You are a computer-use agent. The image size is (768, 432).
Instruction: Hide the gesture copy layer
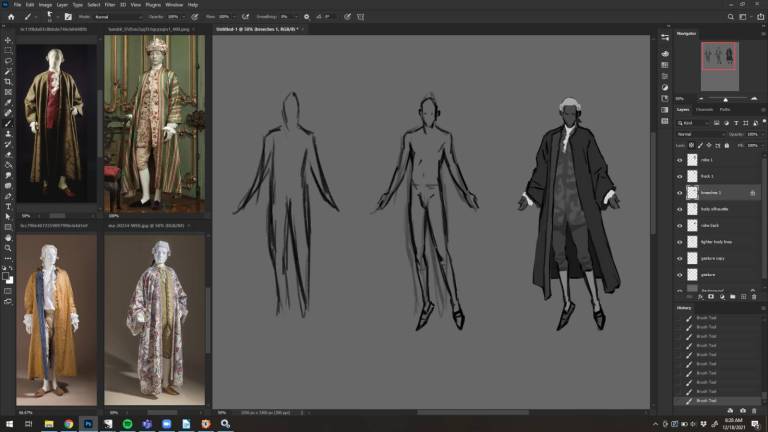(x=680, y=257)
